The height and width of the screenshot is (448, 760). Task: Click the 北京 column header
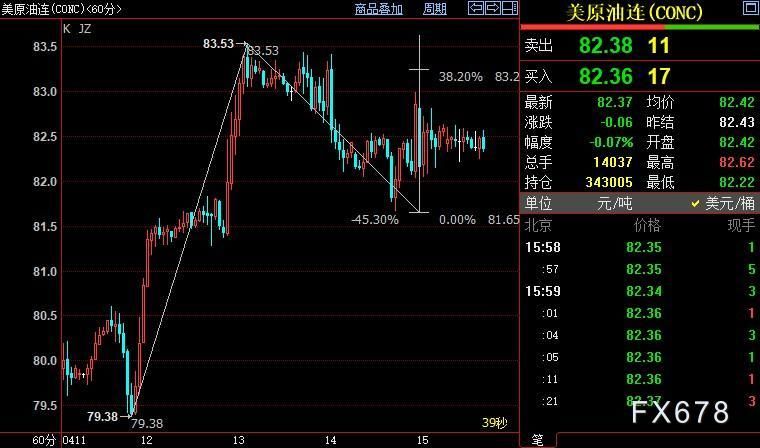tap(538, 225)
